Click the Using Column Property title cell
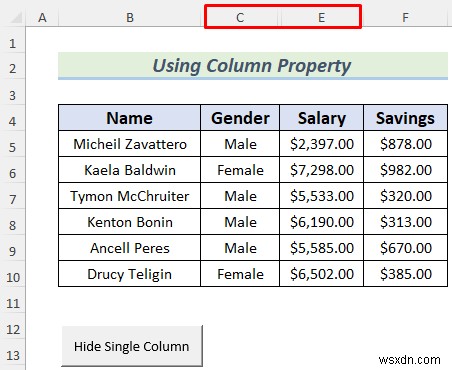The height and width of the screenshot is (370, 452). pos(253,66)
